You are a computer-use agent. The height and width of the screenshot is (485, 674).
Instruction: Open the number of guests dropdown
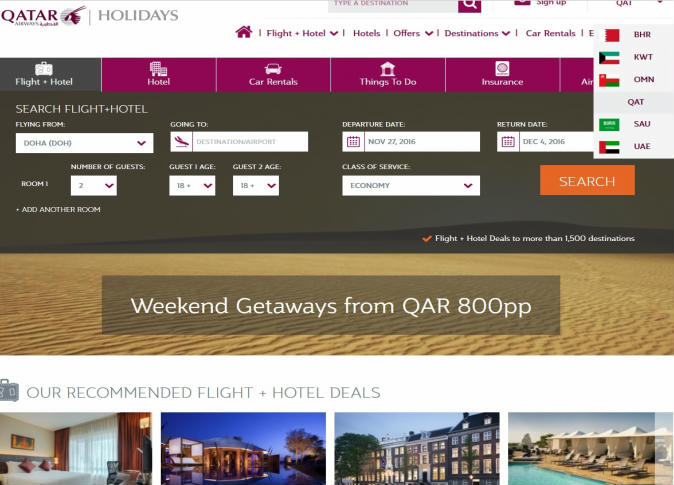94,185
